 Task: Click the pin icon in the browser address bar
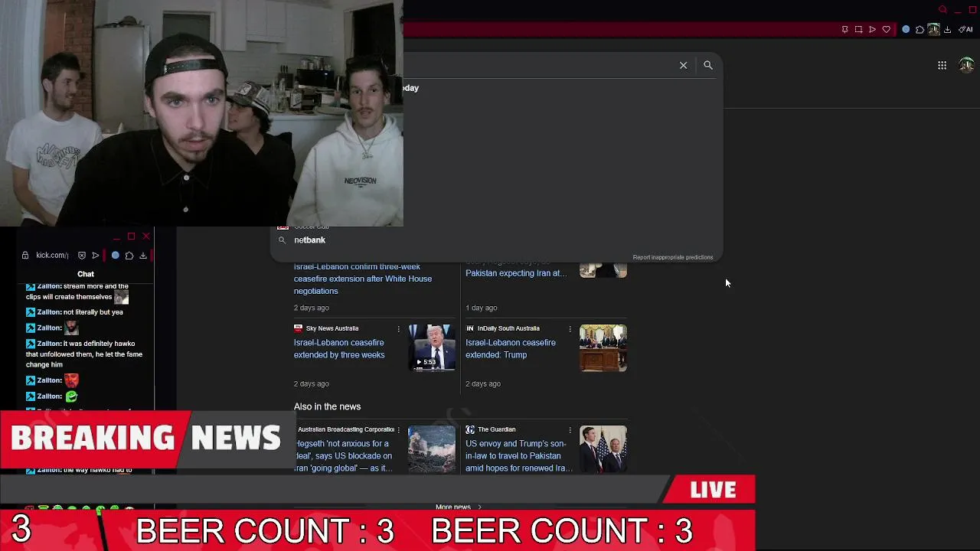844,30
